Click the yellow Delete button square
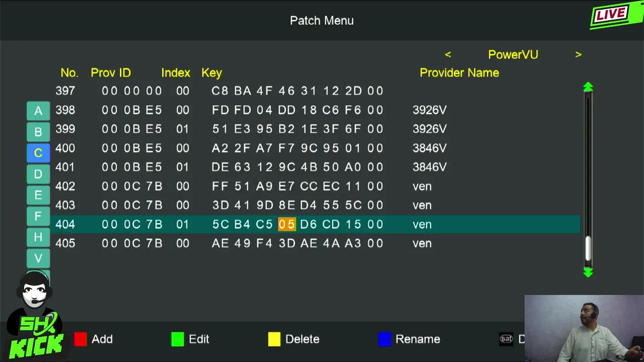The width and height of the screenshot is (644, 362). 274,339
